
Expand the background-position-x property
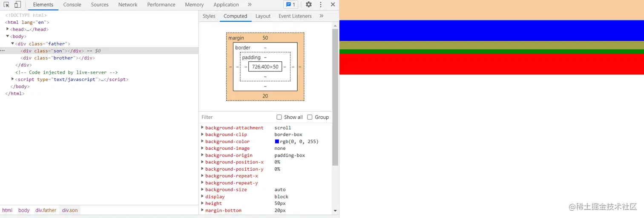202,162
